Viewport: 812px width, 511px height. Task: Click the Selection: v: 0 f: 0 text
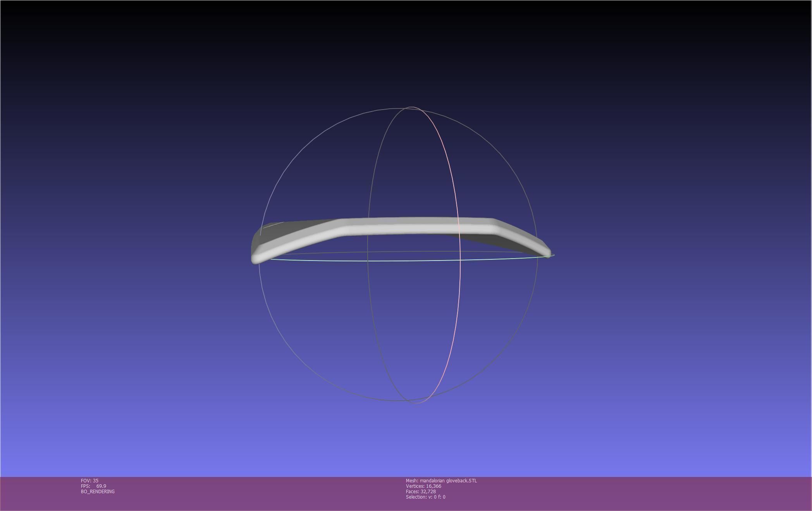(x=425, y=497)
